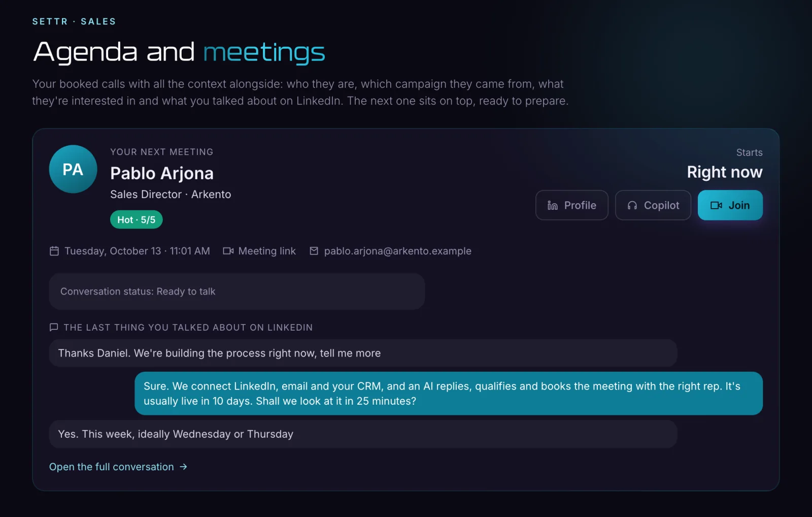Launch the Copilot for this meeting

click(x=653, y=205)
